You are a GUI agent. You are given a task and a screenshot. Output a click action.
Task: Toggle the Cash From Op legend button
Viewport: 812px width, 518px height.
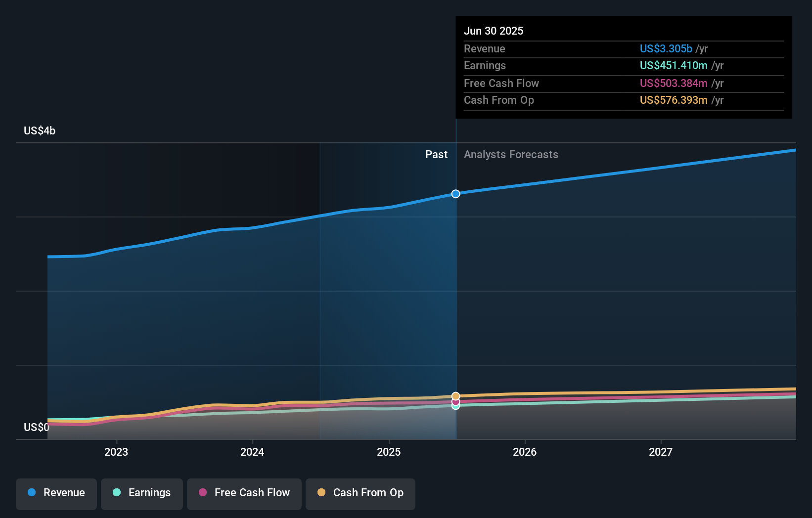coord(361,494)
